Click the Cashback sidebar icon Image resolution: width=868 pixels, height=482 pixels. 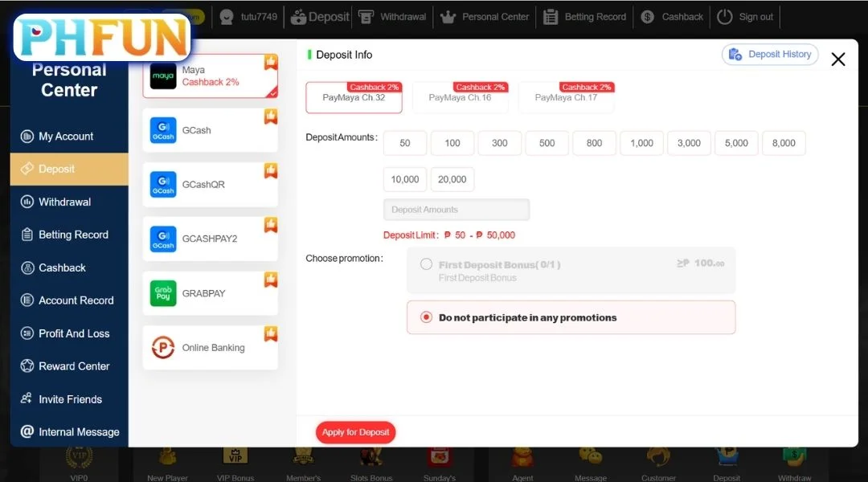point(27,268)
